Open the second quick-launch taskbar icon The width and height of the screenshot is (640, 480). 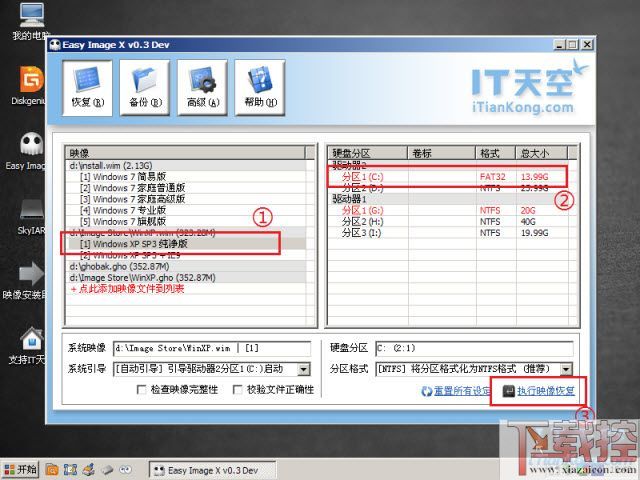pos(70,470)
